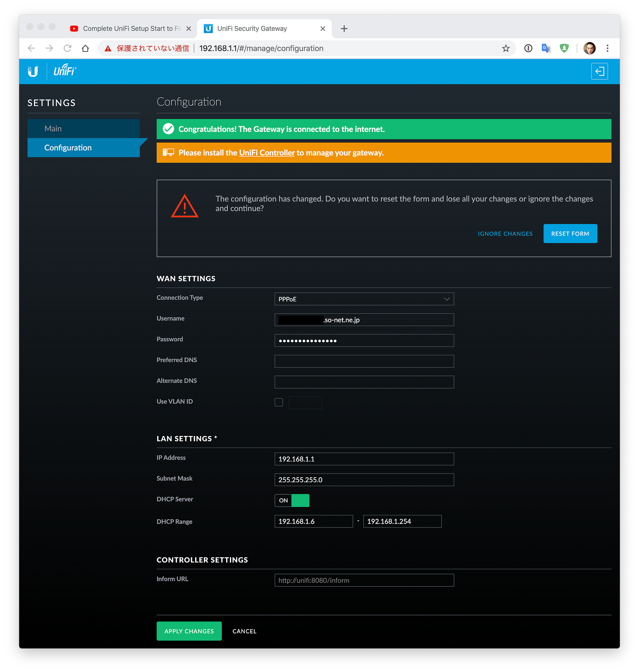Close the UniFi Security Gateway tab
The image size is (639, 672).
[x=323, y=29]
